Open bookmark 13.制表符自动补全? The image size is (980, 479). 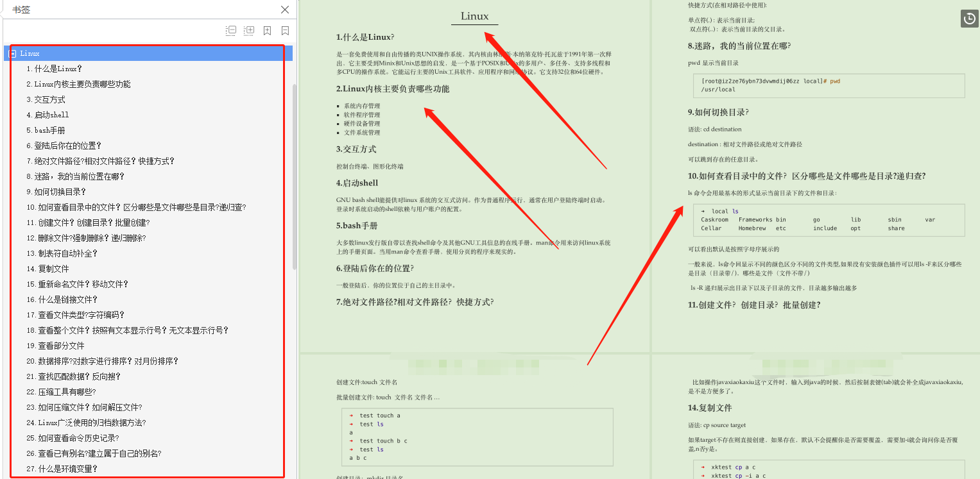pyautogui.click(x=62, y=253)
